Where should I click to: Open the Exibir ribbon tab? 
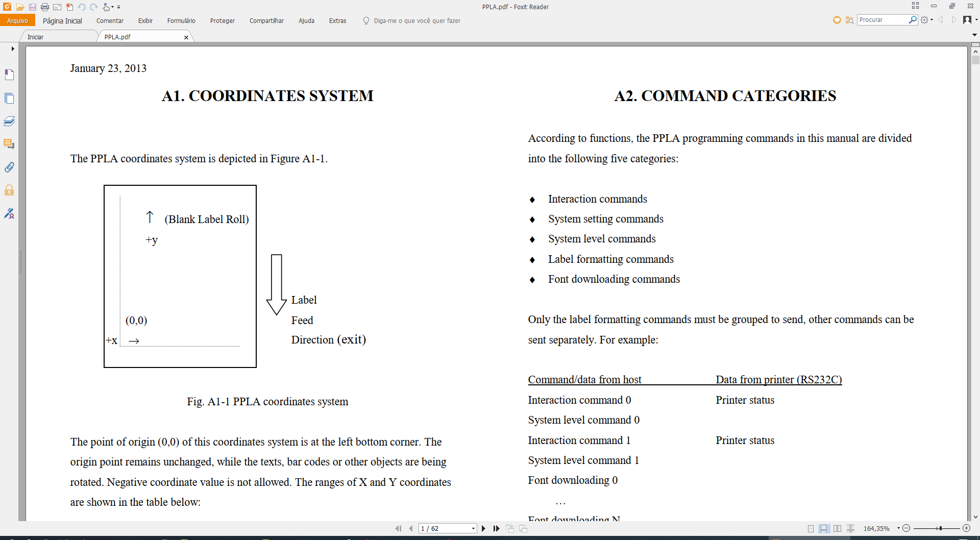(x=145, y=20)
